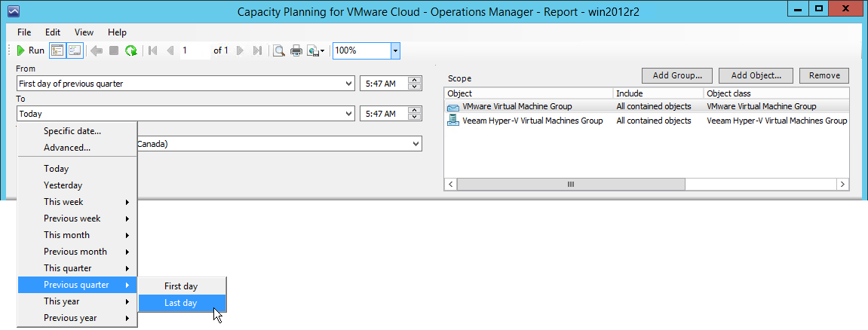Expand the Previous week submenu
The width and height of the screenshot is (868, 330).
coord(78,218)
